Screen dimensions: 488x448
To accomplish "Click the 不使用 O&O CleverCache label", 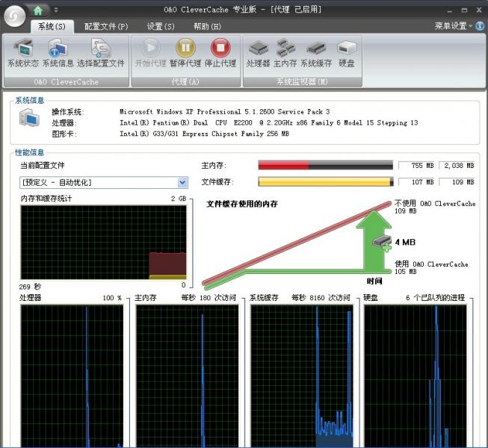I will click(x=435, y=204).
